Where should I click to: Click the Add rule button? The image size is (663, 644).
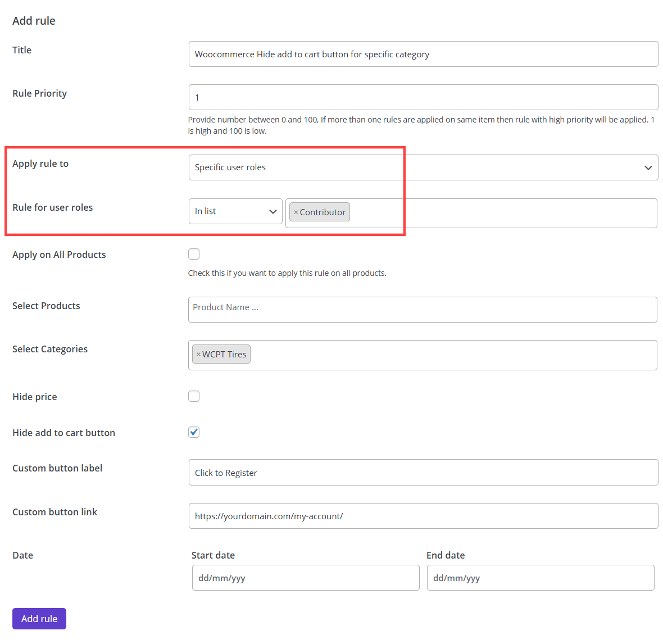(x=39, y=619)
